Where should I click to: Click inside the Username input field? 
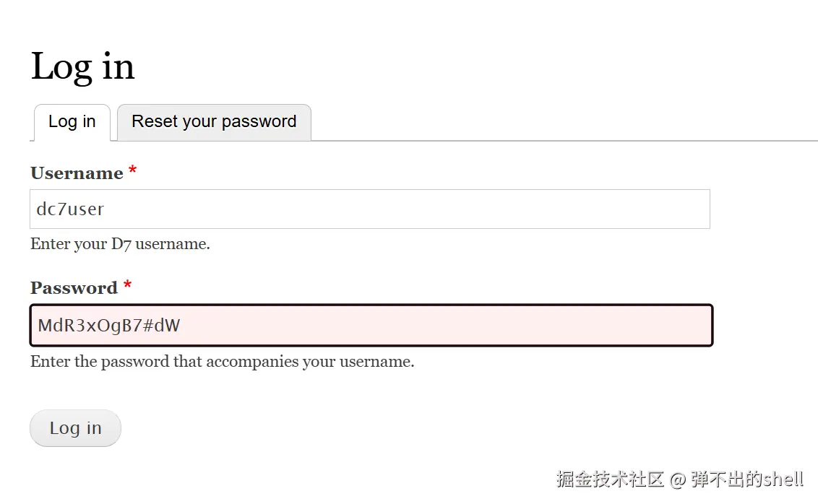(361, 209)
